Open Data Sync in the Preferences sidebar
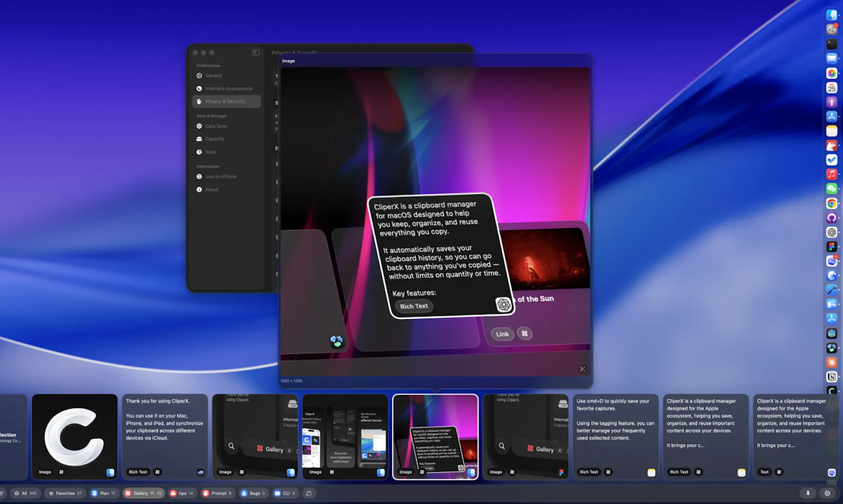 [x=227, y=126]
